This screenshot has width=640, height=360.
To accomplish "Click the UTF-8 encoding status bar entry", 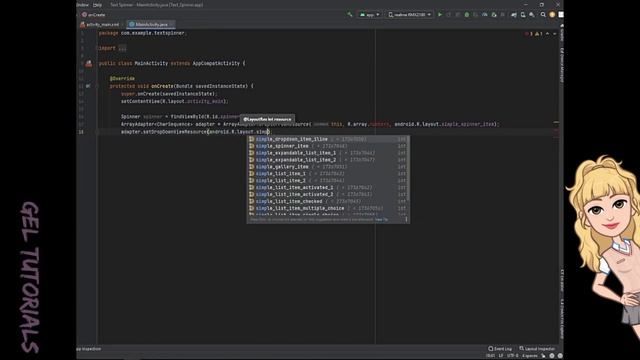I will tap(512, 356).
